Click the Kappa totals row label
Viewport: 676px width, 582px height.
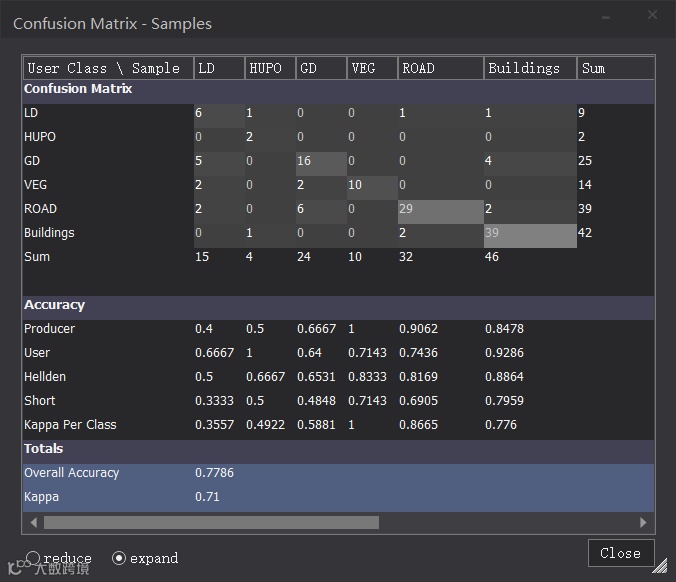click(41, 497)
